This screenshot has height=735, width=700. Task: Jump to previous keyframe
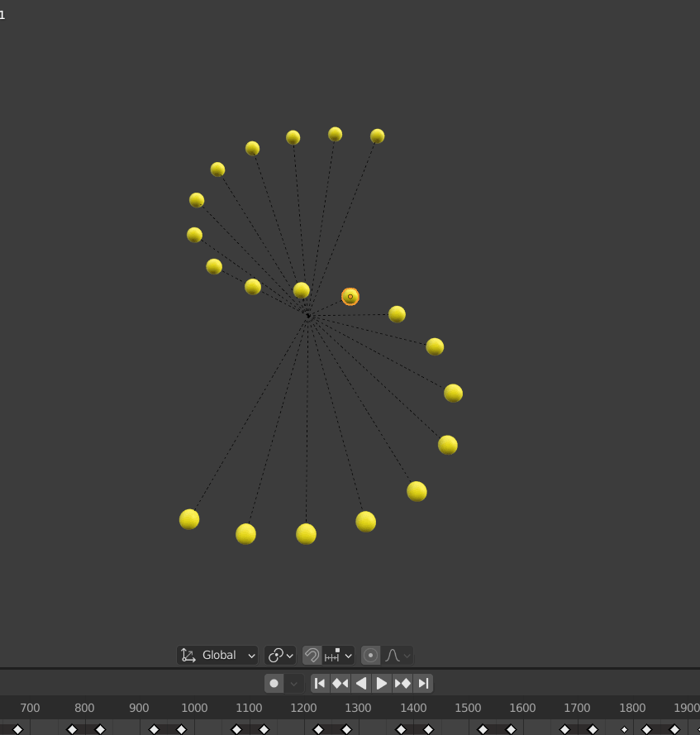tap(340, 684)
